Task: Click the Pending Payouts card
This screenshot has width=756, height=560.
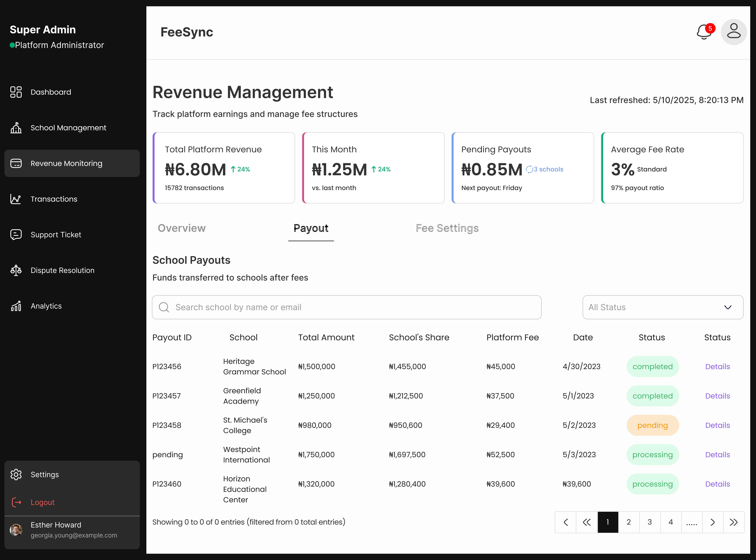Action: point(523,168)
